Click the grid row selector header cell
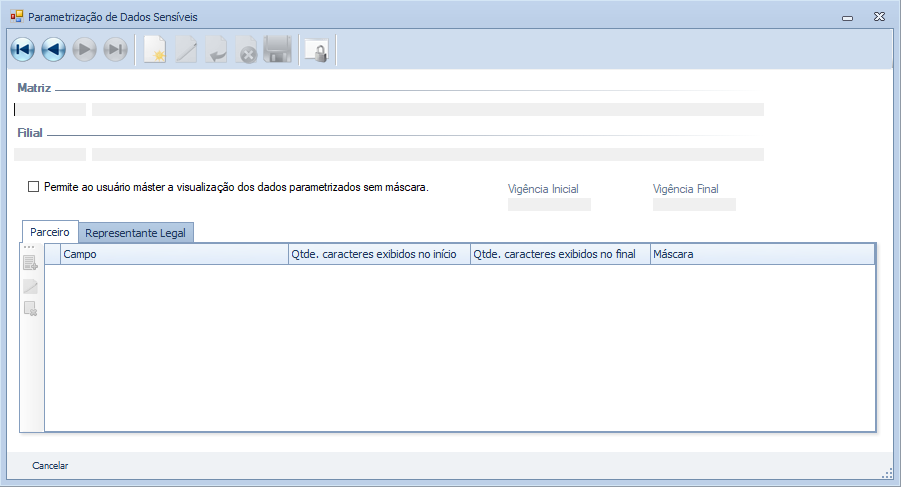 click(x=53, y=254)
